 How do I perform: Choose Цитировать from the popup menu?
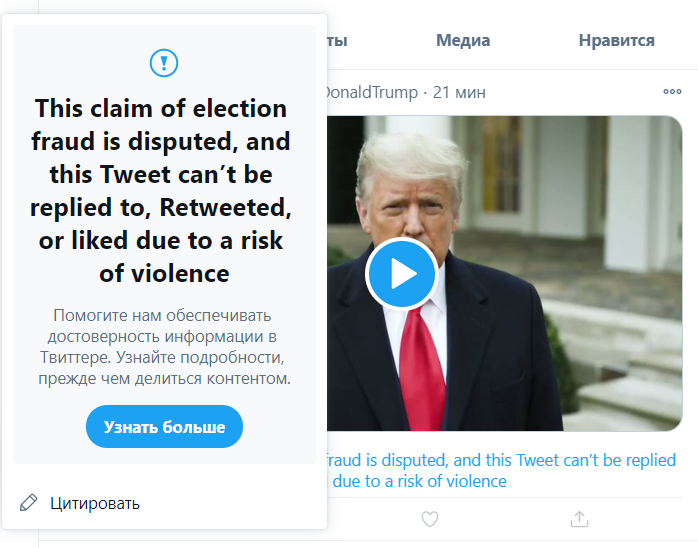pyautogui.click(x=95, y=502)
